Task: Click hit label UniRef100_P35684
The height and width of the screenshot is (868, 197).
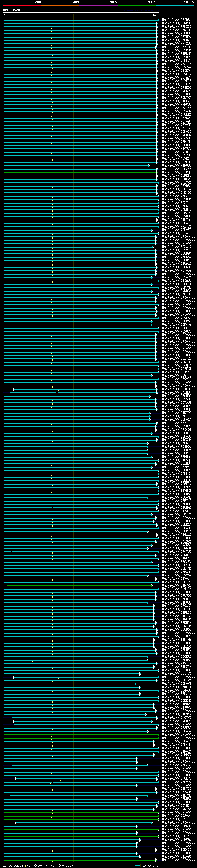Action: [x=176, y=111]
